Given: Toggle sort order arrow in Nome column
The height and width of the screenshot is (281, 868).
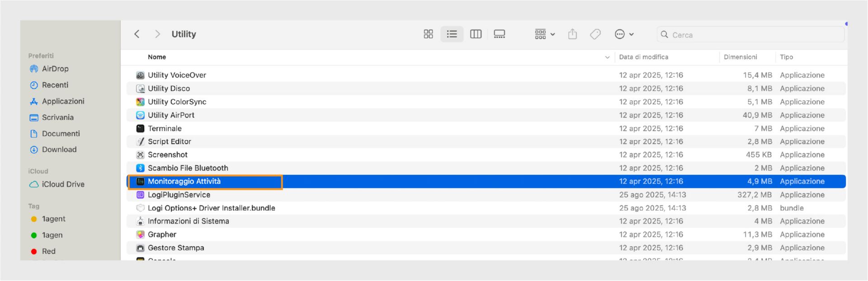Looking at the screenshot, I should coord(607,57).
